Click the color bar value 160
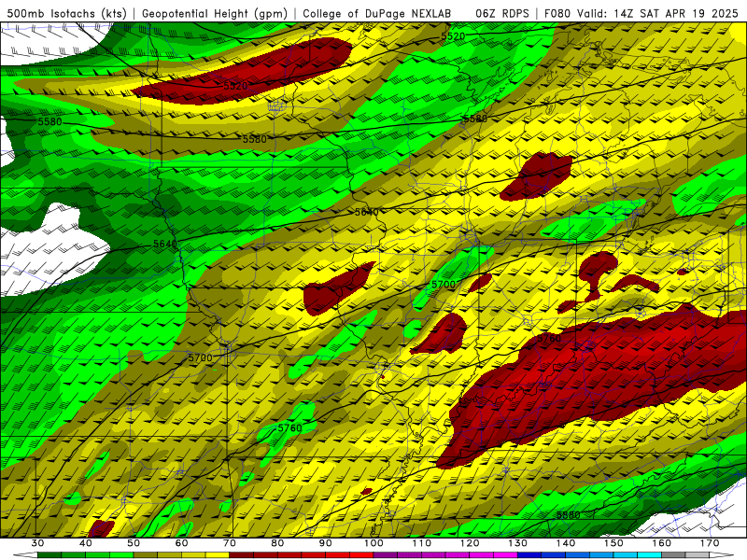The image size is (747, 560). click(x=662, y=543)
